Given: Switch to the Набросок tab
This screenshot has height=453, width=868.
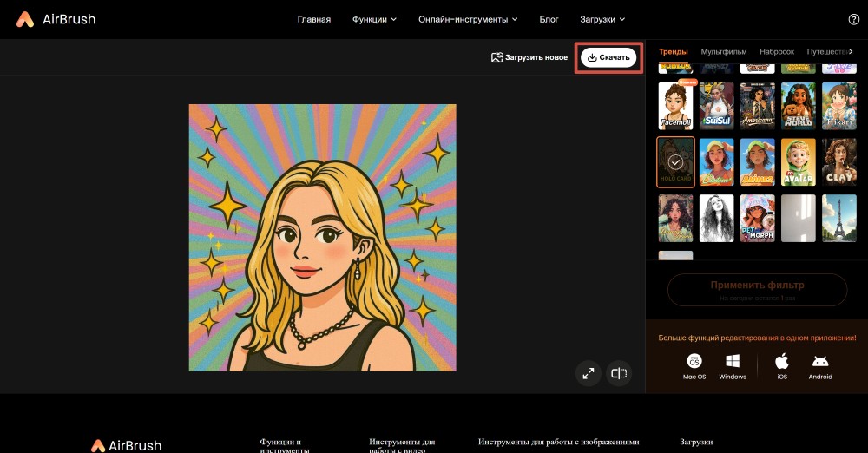Looking at the screenshot, I should pos(776,52).
